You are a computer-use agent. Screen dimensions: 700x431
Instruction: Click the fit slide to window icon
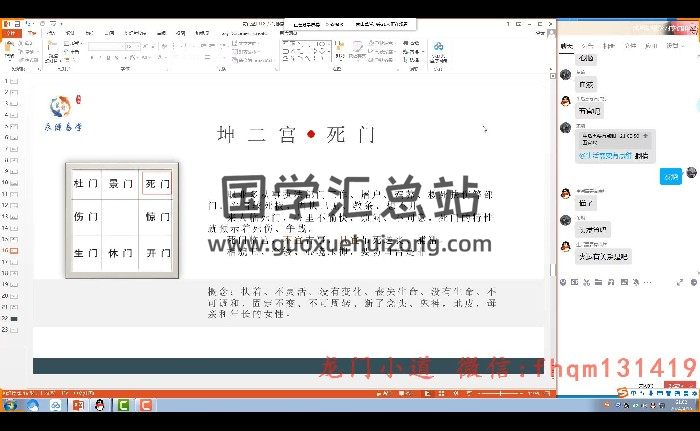[547, 393]
